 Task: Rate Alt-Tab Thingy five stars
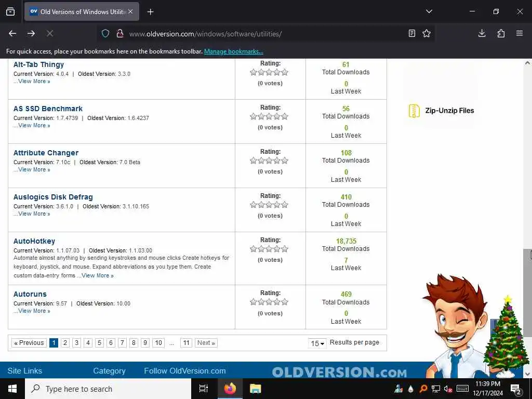click(x=285, y=72)
